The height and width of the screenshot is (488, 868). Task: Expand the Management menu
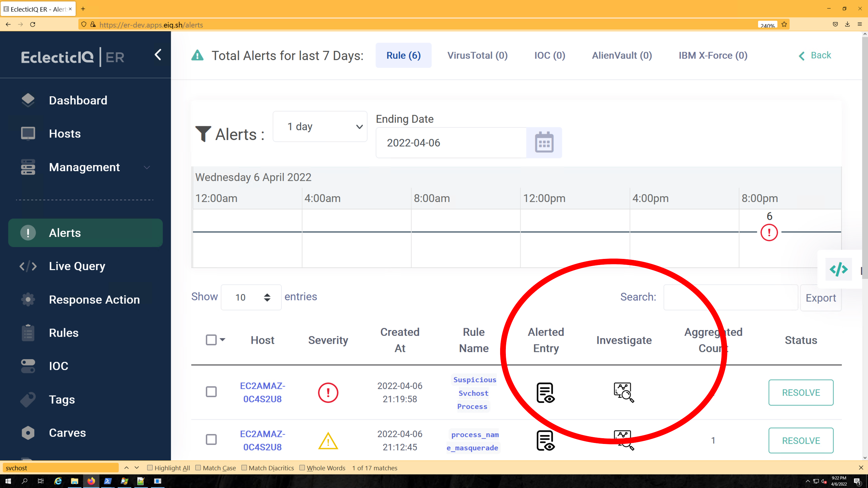(85, 167)
